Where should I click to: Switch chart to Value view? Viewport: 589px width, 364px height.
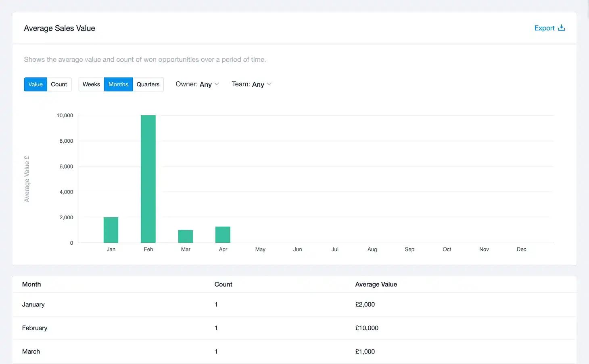[x=36, y=84]
